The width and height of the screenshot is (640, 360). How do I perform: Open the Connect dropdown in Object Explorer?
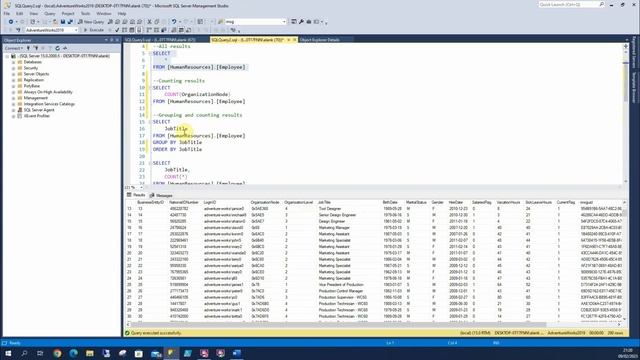click(13, 48)
